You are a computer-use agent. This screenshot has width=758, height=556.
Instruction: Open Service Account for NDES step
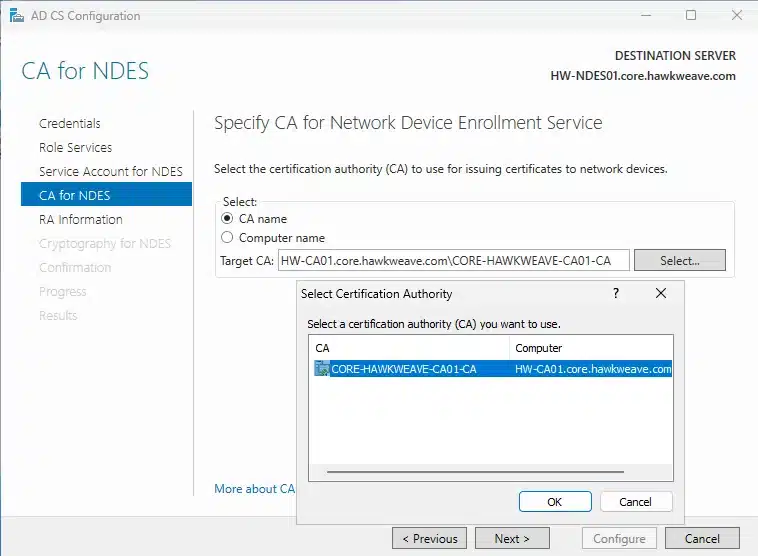(x=111, y=171)
